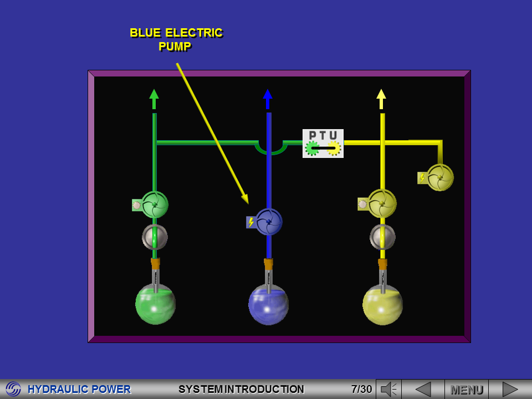The height and width of the screenshot is (399, 532).
Task: Click the BLUE ELECTRIC PUMP label text
Action: coord(175,40)
